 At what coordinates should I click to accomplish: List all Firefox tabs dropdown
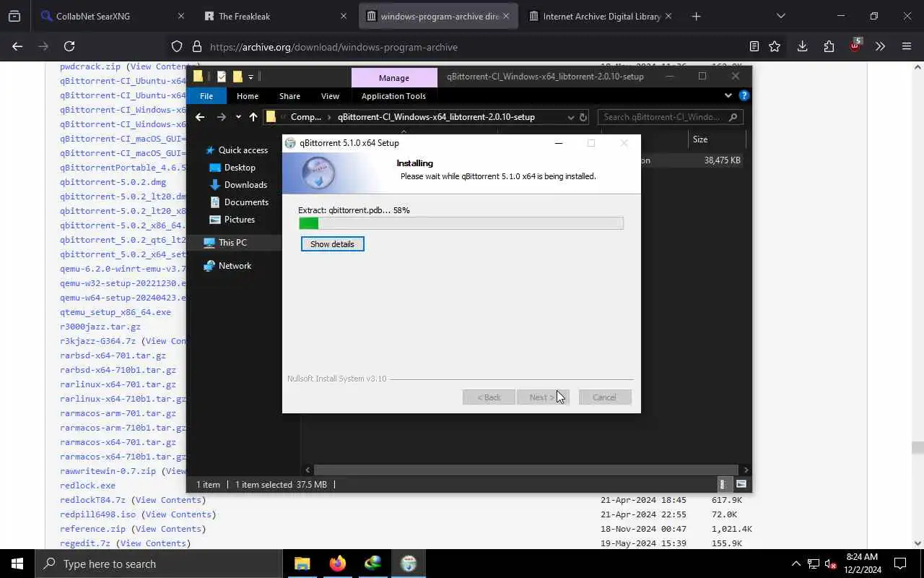pos(780,16)
